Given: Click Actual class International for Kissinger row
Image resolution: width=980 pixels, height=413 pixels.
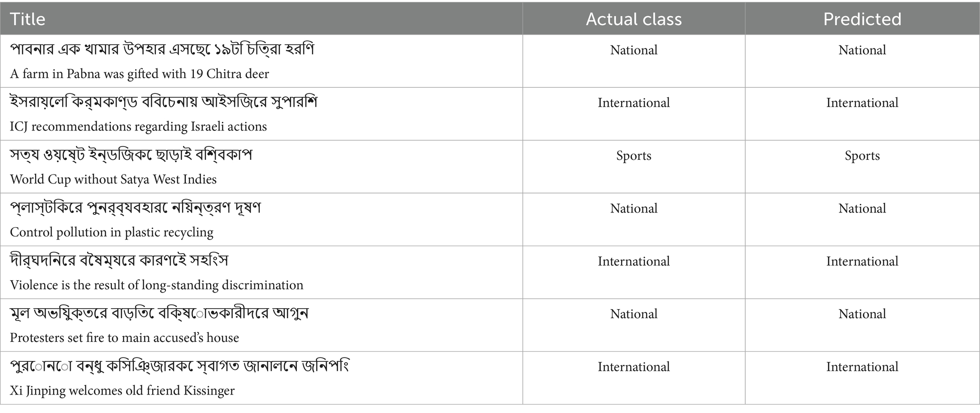Looking at the screenshot, I should point(633,367).
